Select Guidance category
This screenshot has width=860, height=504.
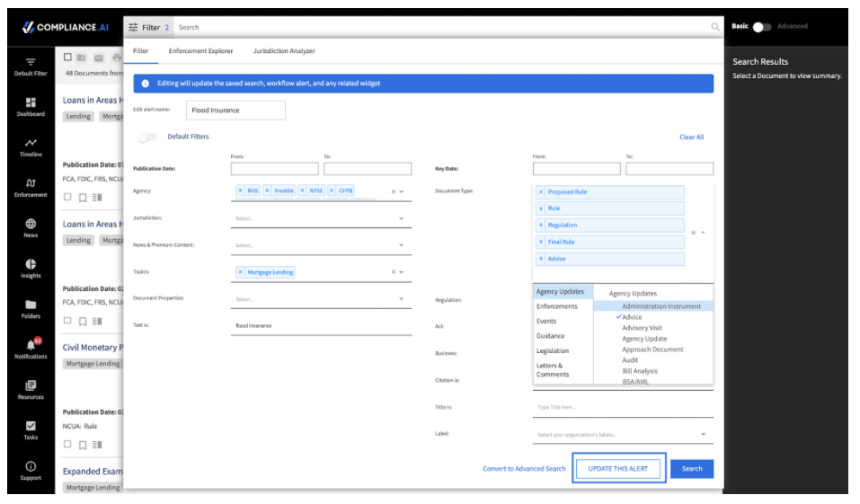pos(550,336)
